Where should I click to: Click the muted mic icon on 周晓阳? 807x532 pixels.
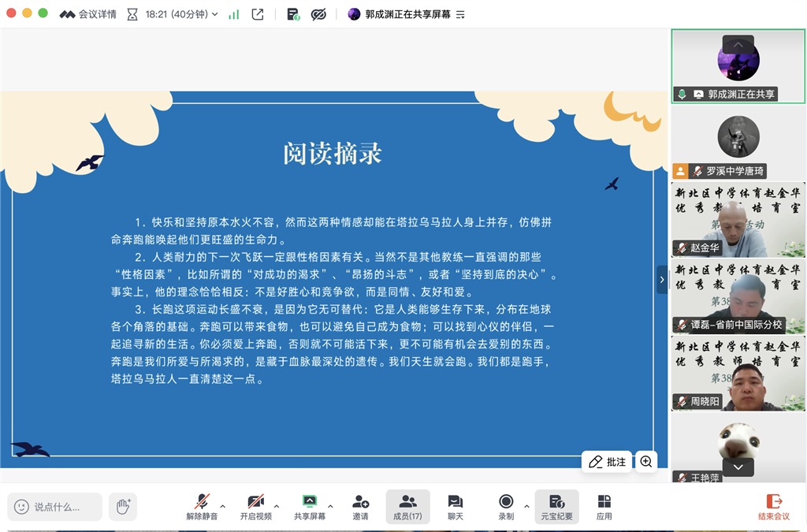[x=682, y=401]
